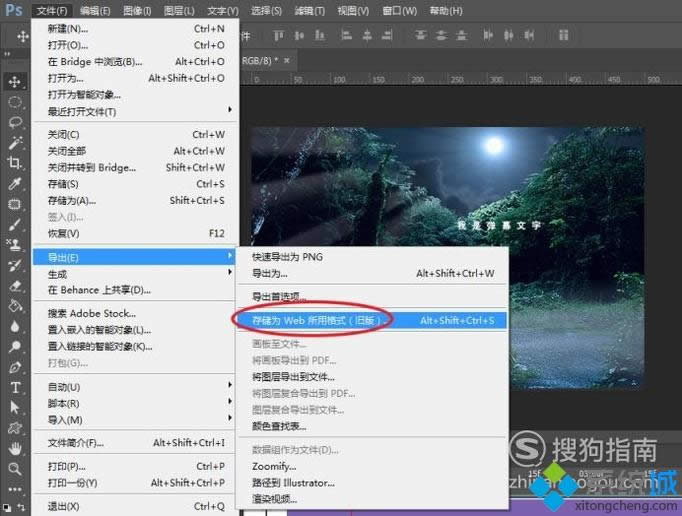Open the 编辑(E) menu
This screenshot has width=682, height=516.
tap(94, 10)
